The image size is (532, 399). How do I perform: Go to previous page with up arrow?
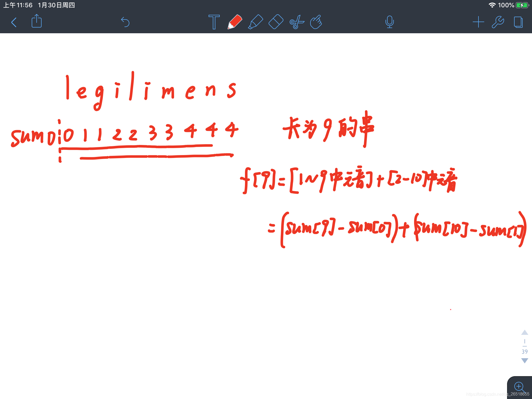[525, 332]
